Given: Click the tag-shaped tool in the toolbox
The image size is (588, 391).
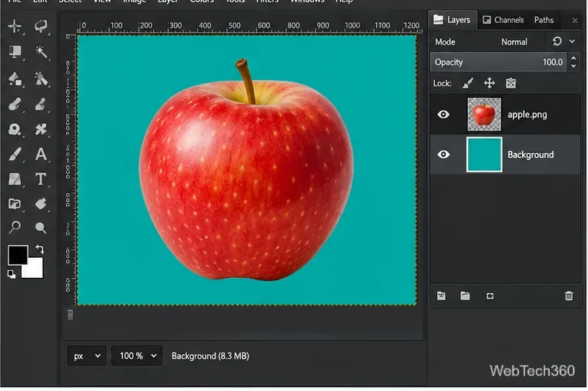Looking at the screenshot, I should coord(41,204).
